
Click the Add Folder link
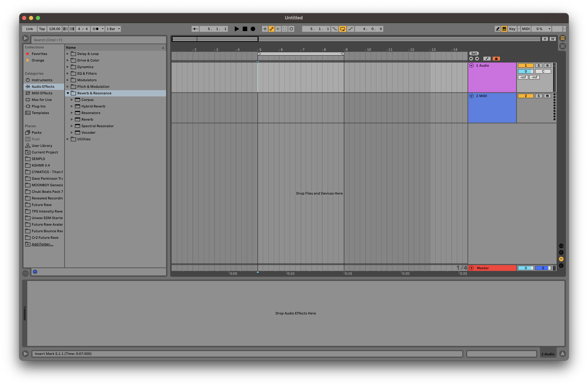tap(42, 244)
